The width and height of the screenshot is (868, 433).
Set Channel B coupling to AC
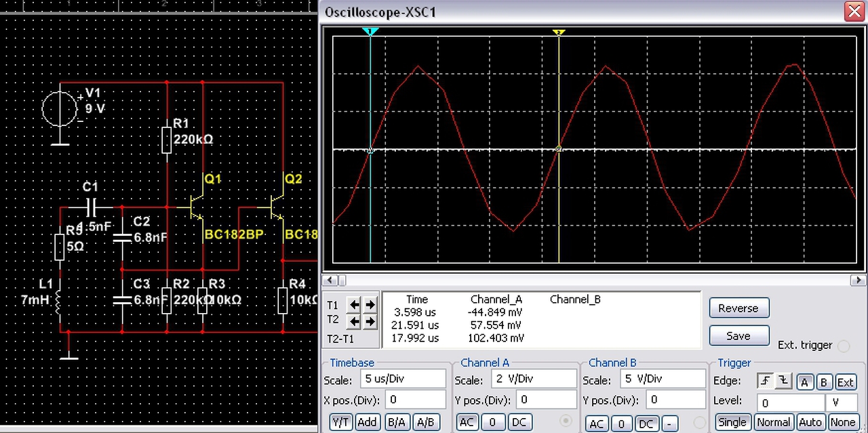point(596,424)
